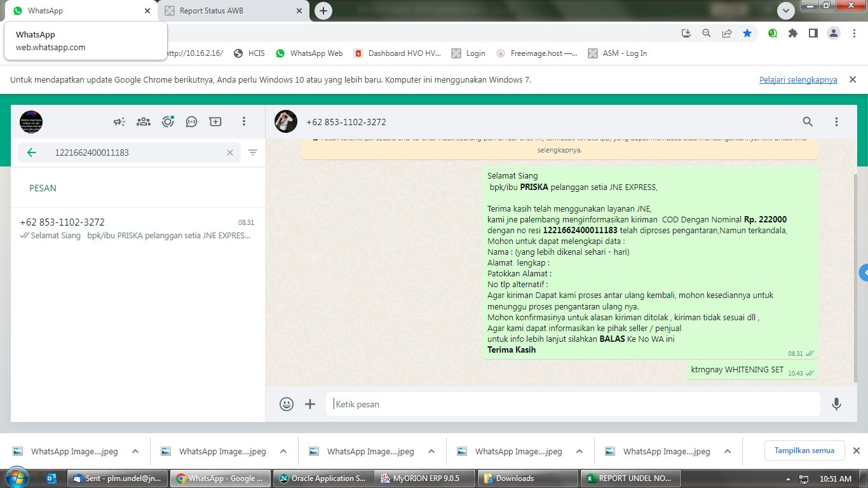
Task: Click the blue side arrow on the page's right side
Action: [864, 273]
